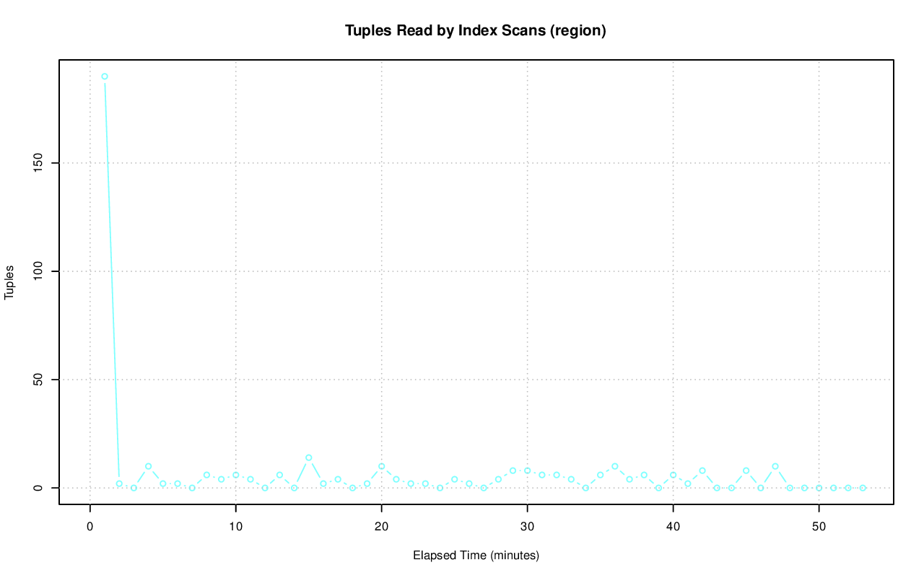
Task: Pick the data point at minute 42
Action: point(702,470)
